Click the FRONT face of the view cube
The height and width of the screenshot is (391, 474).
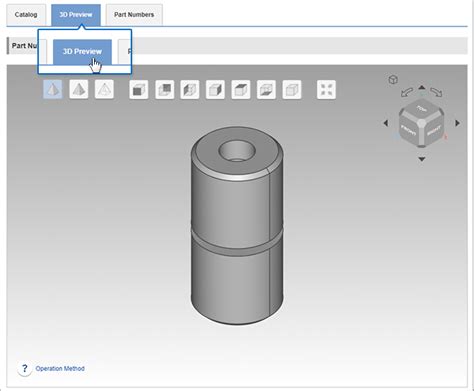[x=409, y=130]
